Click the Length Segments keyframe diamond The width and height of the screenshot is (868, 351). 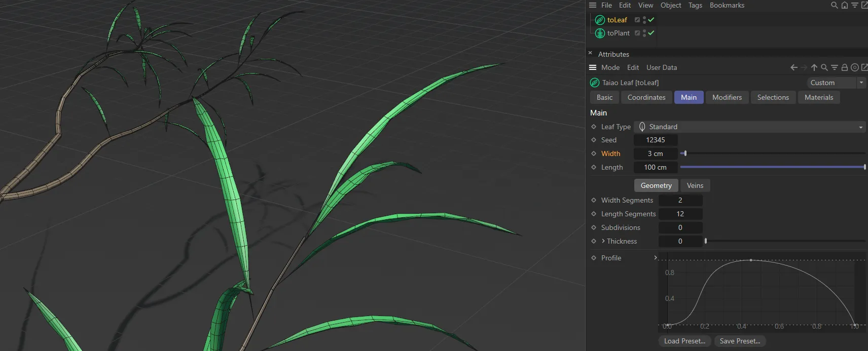tap(594, 214)
